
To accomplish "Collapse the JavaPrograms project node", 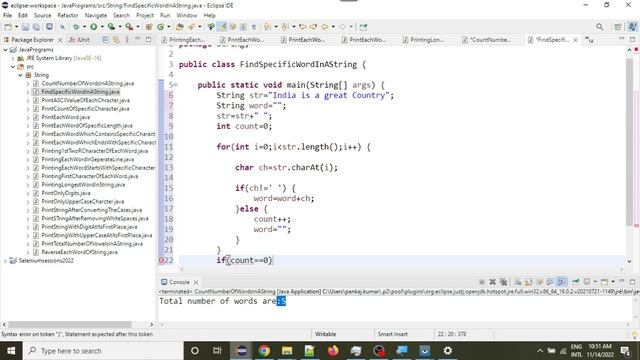I will tap(5, 50).
